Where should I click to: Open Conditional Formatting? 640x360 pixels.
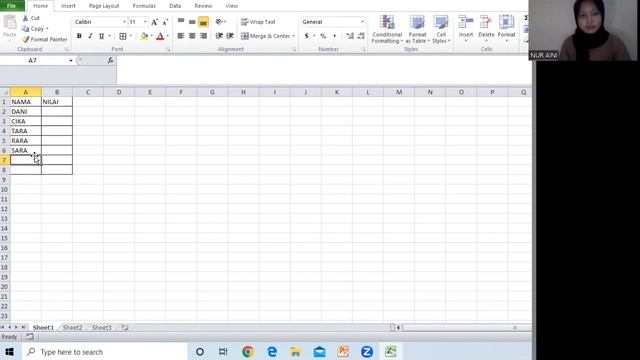[387, 29]
